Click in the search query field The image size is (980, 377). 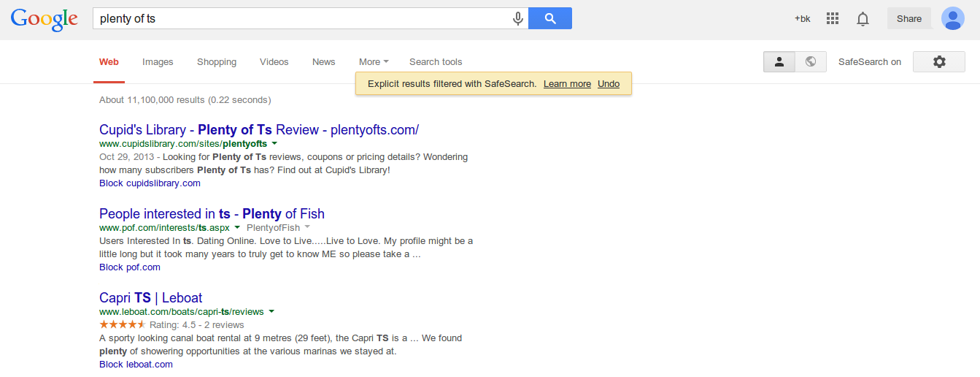pyautogui.click(x=299, y=19)
